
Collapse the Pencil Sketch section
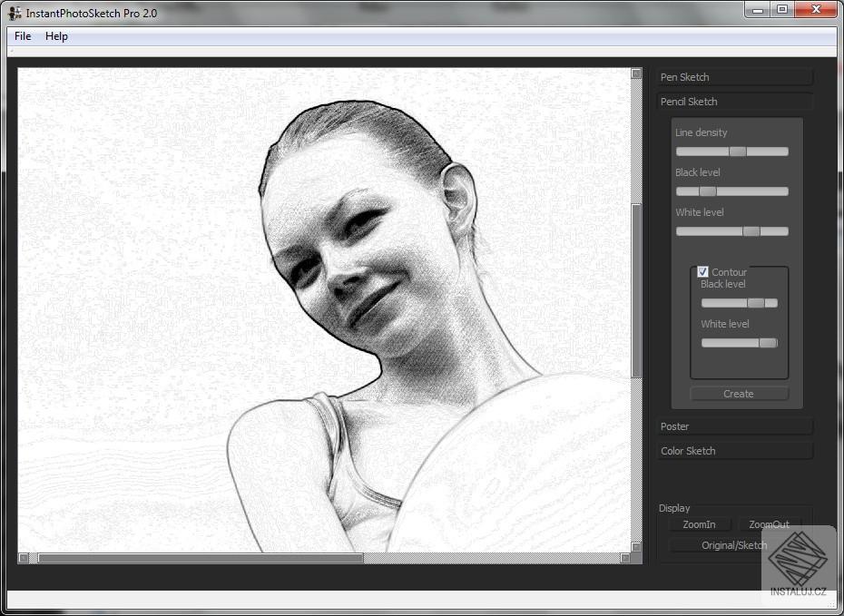coord(734,102)
